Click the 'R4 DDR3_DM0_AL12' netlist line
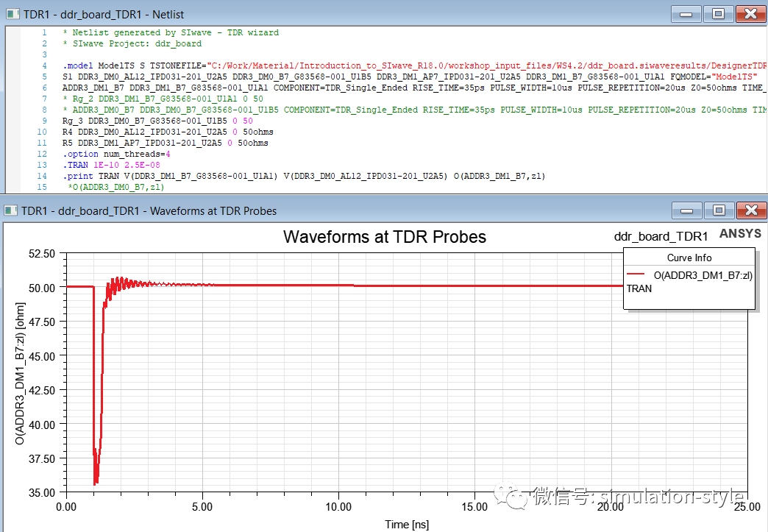The width and height of the screenshot is (768, 532). pos(168,132)
